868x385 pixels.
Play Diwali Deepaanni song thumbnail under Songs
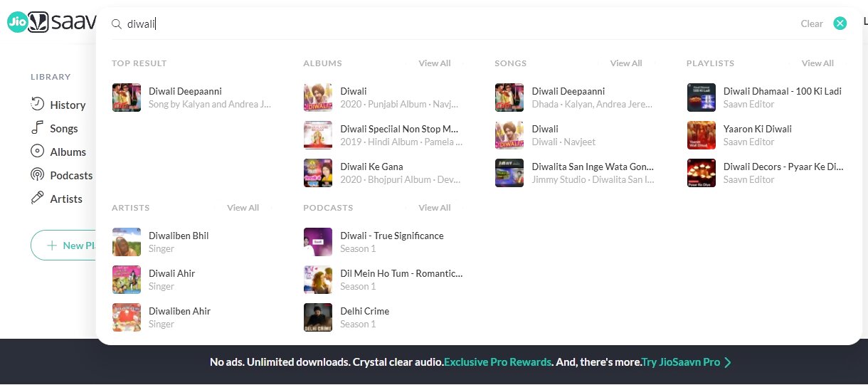point(509,97)
